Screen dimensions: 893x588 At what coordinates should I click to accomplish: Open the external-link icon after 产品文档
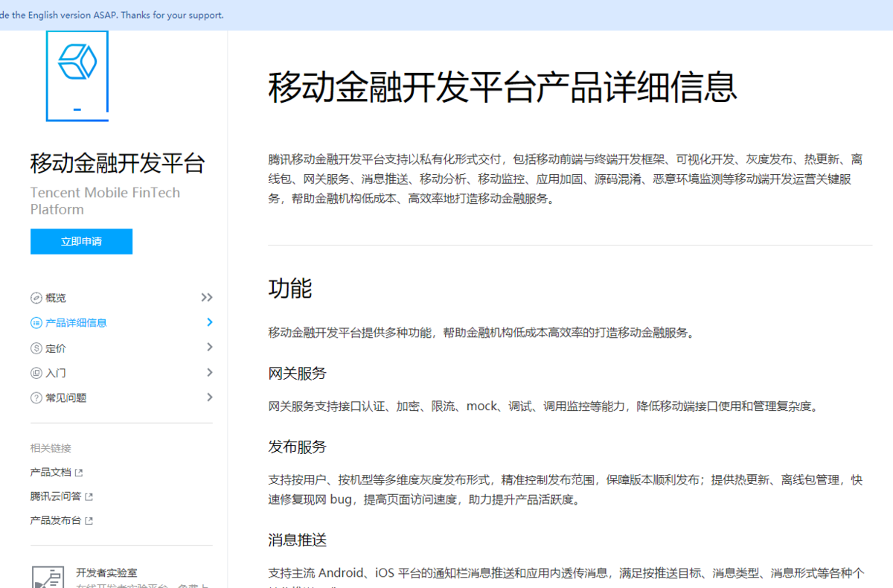tap(80, 471)
